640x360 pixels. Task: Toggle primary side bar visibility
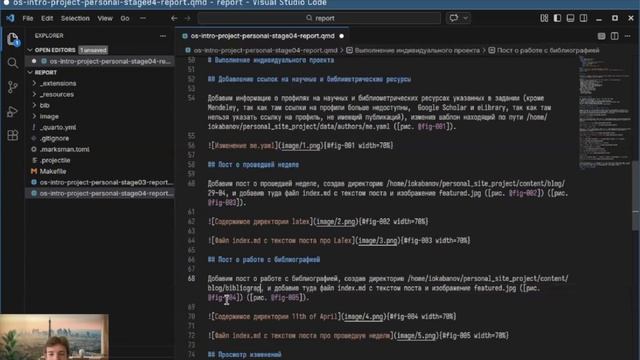pyautogui.click(x=557, y=18)
